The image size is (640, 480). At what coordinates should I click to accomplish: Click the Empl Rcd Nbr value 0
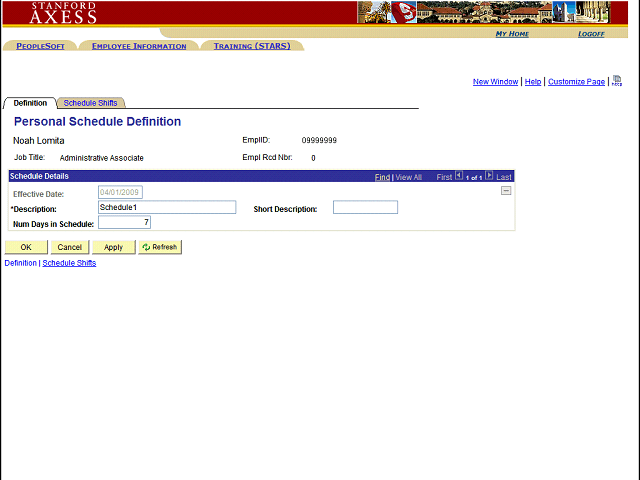pyautogui.click(x=313, y=158)
